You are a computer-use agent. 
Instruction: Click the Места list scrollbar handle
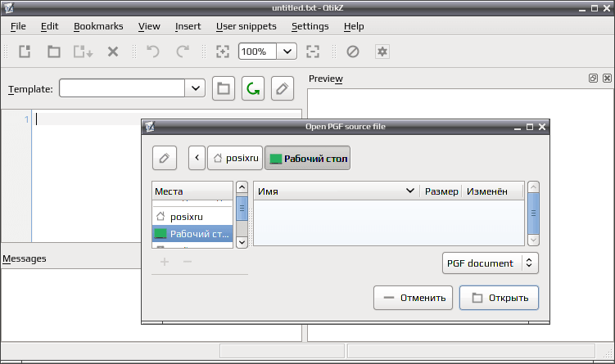(x=242, y=208)
